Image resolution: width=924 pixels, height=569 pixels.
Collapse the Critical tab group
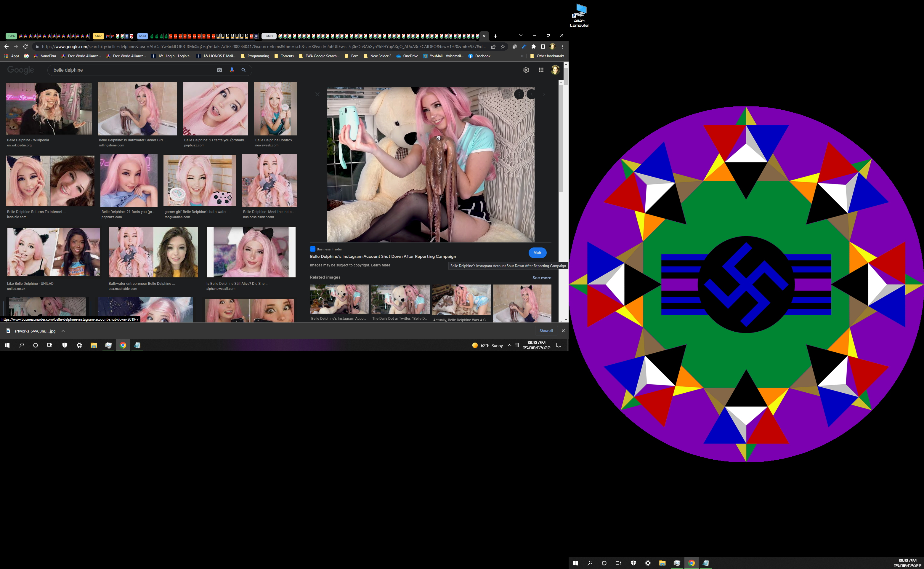[x=269, y=36]
